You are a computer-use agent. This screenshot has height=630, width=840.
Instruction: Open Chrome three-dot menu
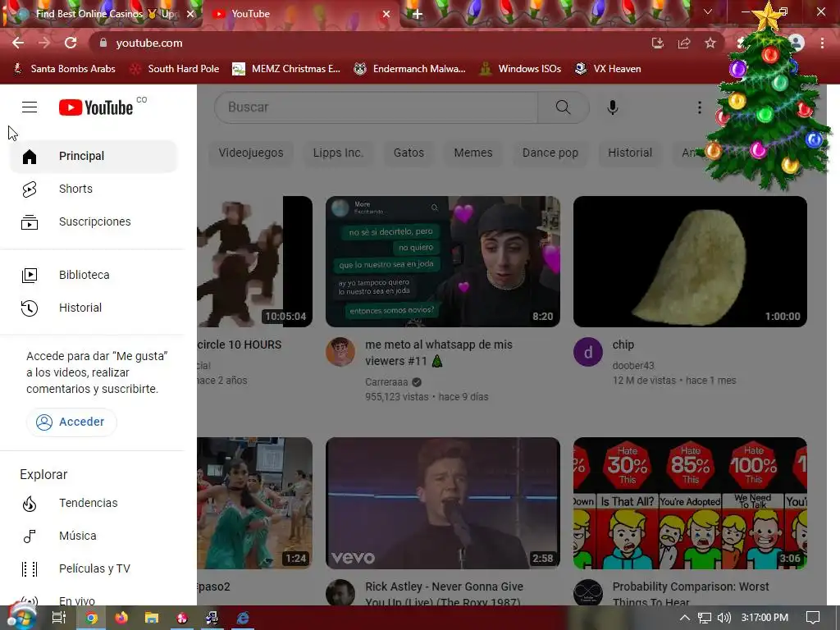[822, 43]
